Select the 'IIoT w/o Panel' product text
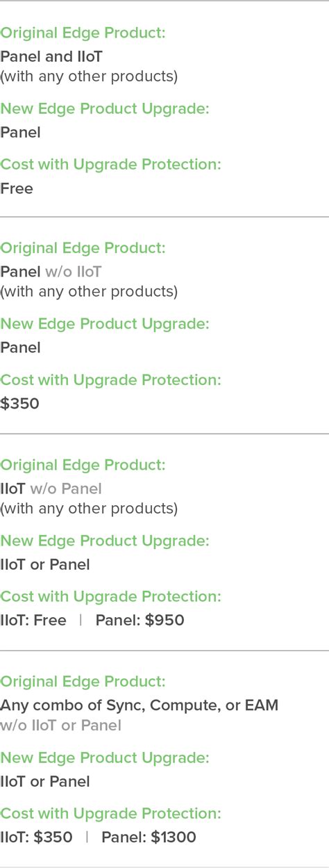This screenshot has height=868, width=329. click(x=51, y=489)
